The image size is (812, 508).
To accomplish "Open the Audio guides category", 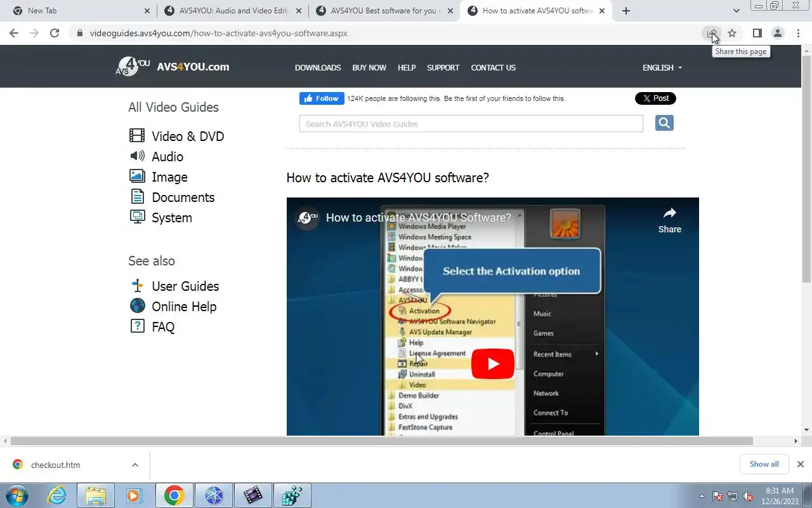I will pyautogui.click(x=167, y=156).
